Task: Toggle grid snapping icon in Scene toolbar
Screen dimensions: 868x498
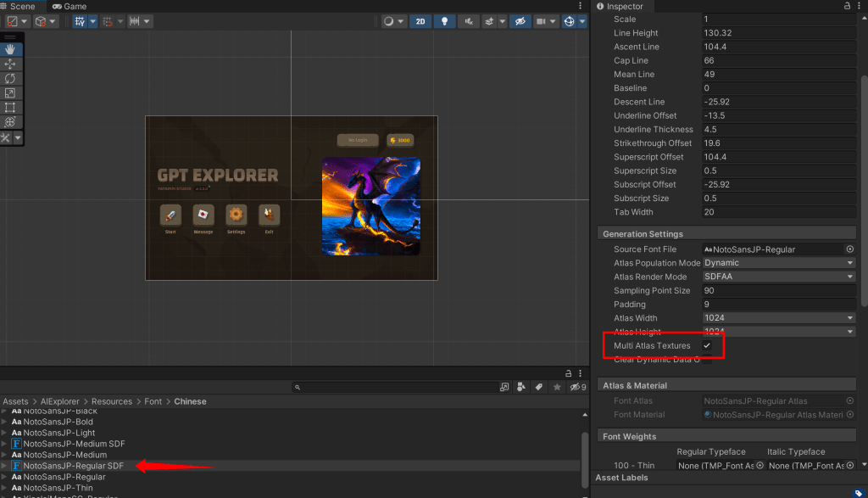Action: point(80,21)
